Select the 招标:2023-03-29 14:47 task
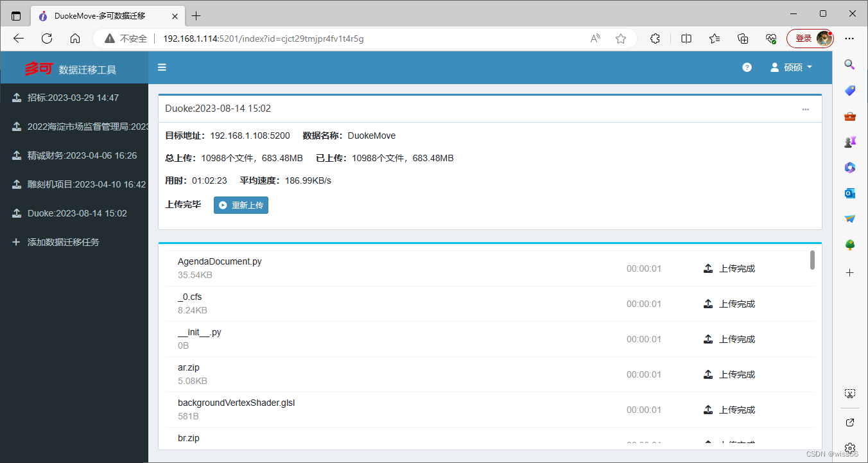The width and height of the screenshot is (868, 463). [74, 98]
